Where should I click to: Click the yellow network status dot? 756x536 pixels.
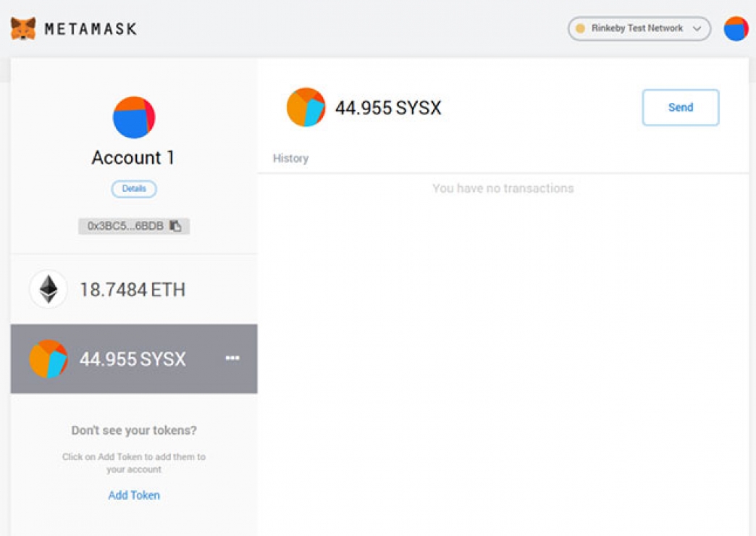580,29
